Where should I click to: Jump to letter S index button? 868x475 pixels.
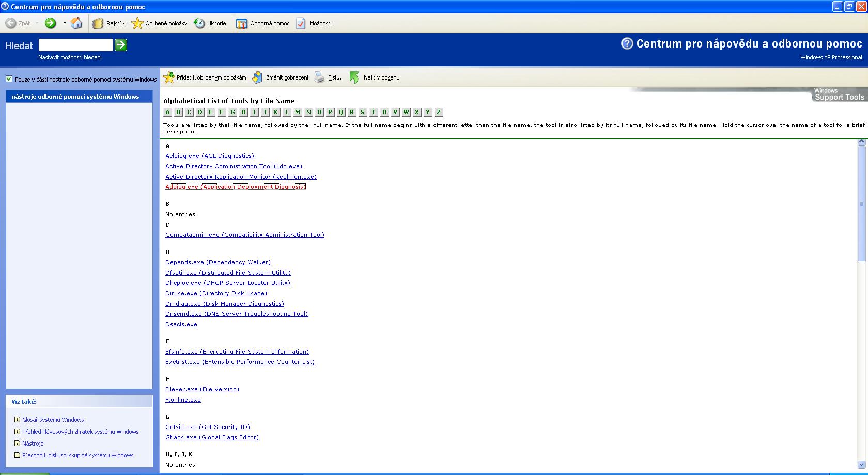click(x=363, y=112)
